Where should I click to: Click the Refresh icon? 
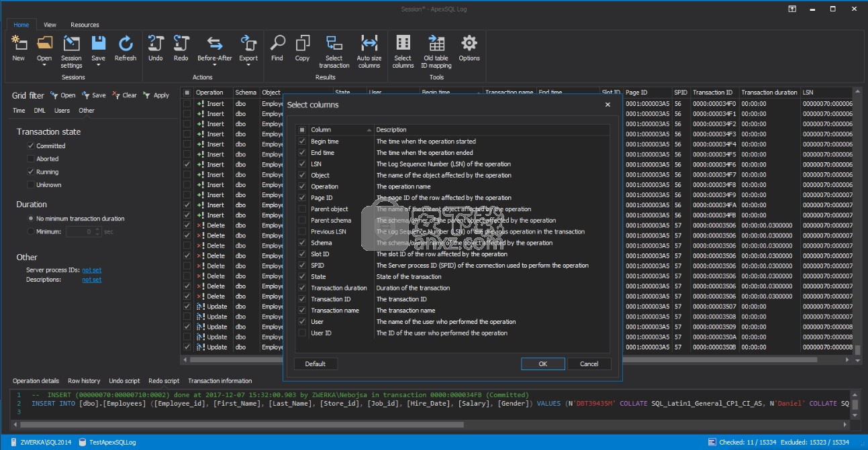tap(126, 44)
